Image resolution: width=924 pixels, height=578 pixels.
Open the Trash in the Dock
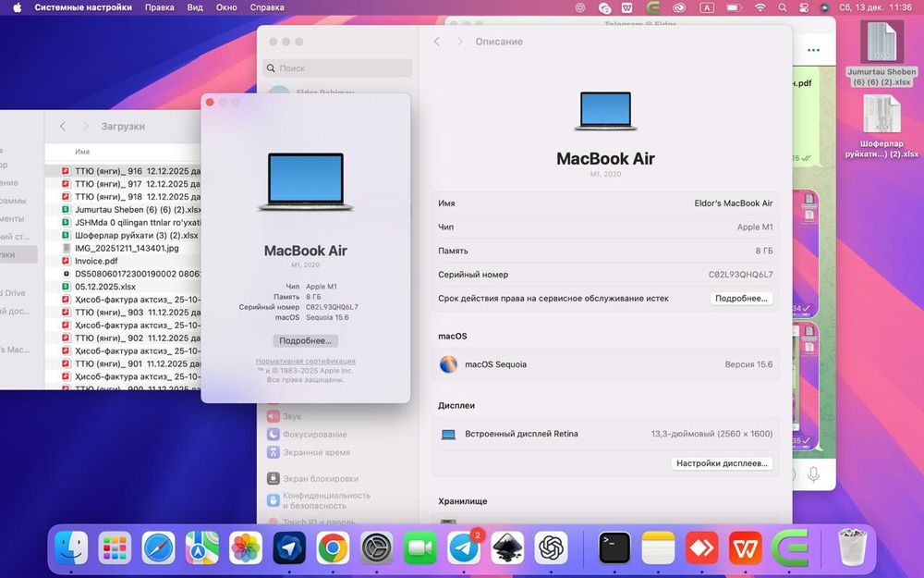(x=853, y=547)
